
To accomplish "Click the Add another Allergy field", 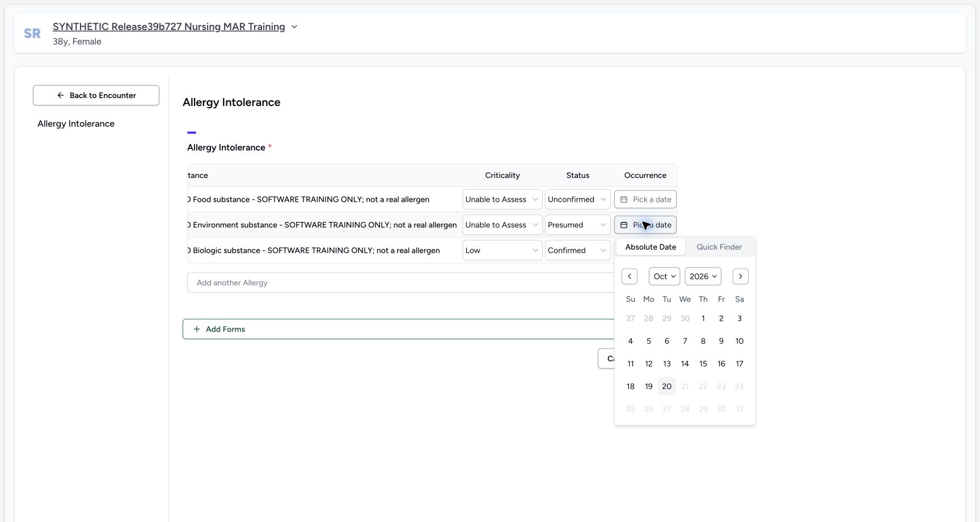I will (x=400, y=283).
